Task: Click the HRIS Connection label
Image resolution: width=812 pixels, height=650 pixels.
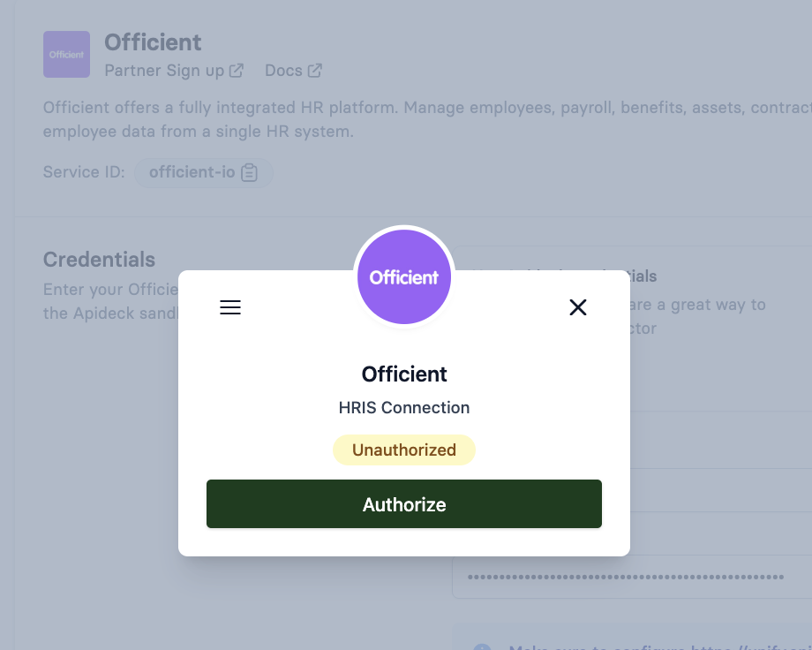Action: [x=404, y=407]
